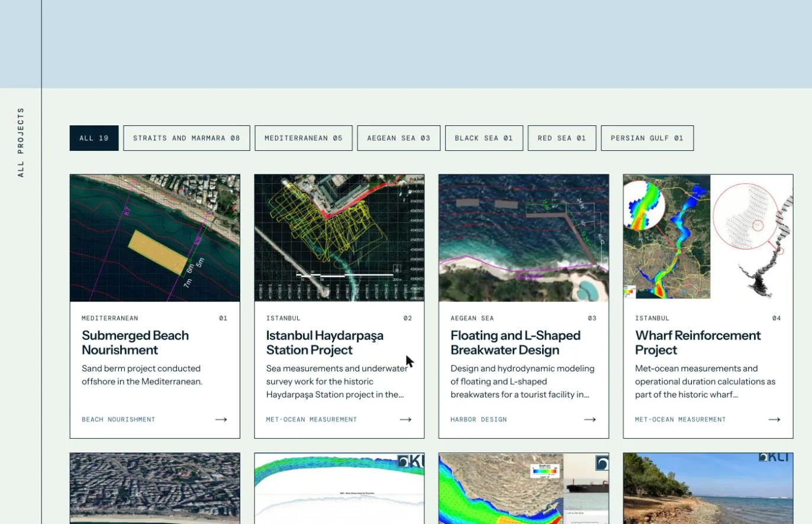The height and width of the screenshot is (524, 812).
Task: Filter projects by Mediterranean 05
Action: [x=304, y=138]
